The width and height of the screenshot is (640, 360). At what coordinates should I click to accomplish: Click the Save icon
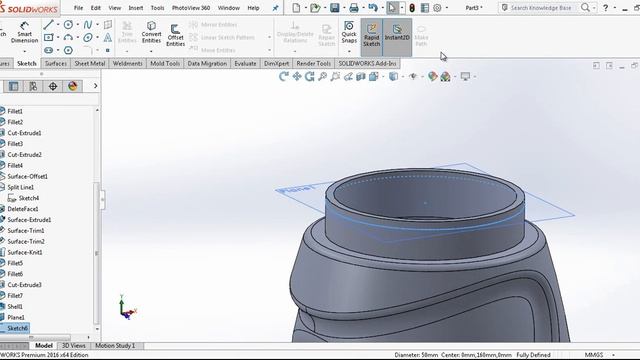coord(335,8)
